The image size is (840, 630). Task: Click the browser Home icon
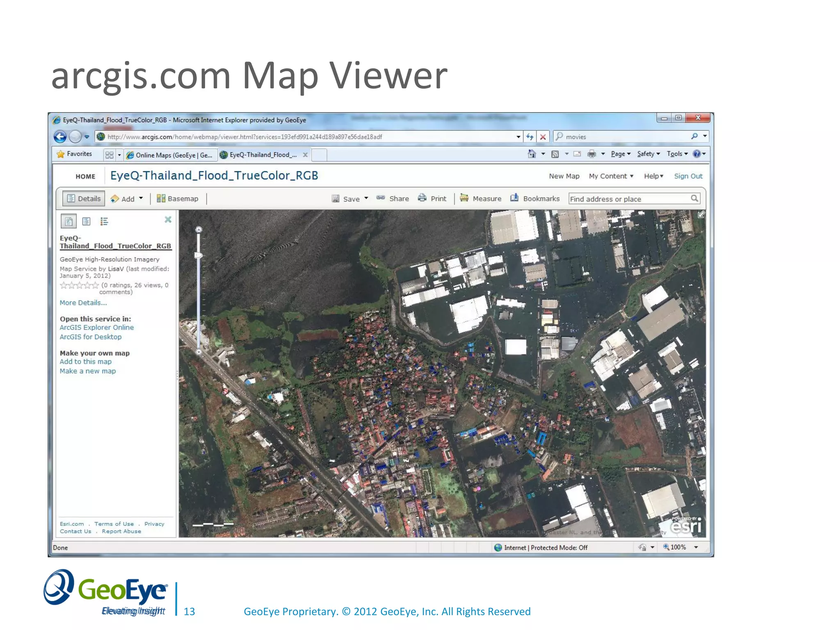(532, 154)
